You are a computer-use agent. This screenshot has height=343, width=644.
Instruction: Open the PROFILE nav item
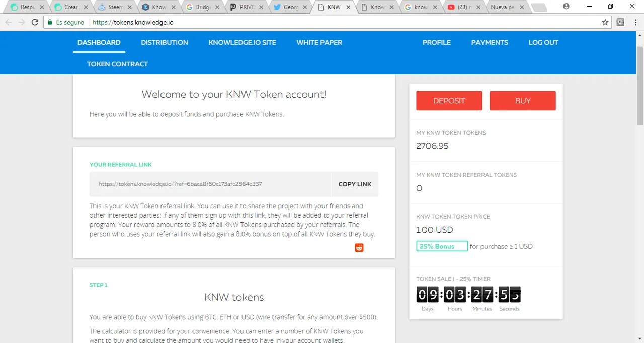coord(437,42)
